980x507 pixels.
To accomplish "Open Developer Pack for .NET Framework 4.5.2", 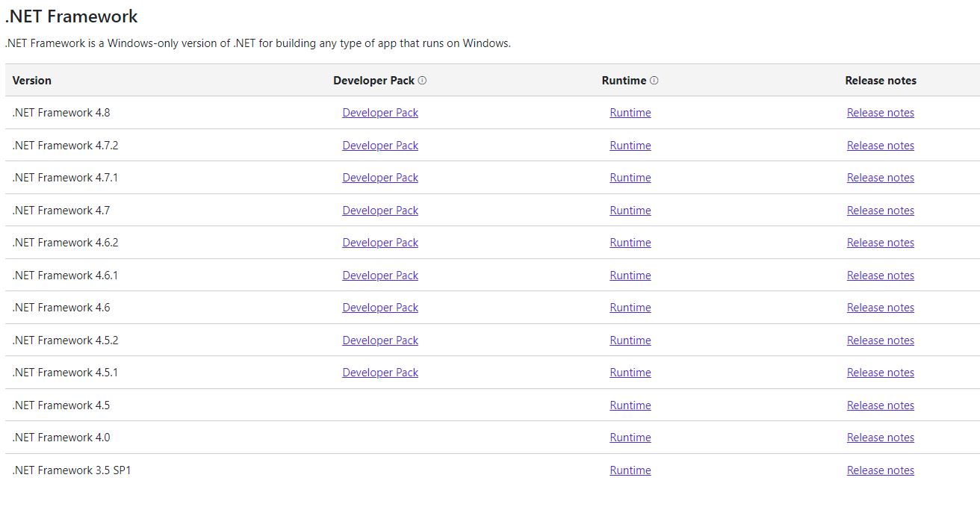I will [x=380, y=340].
